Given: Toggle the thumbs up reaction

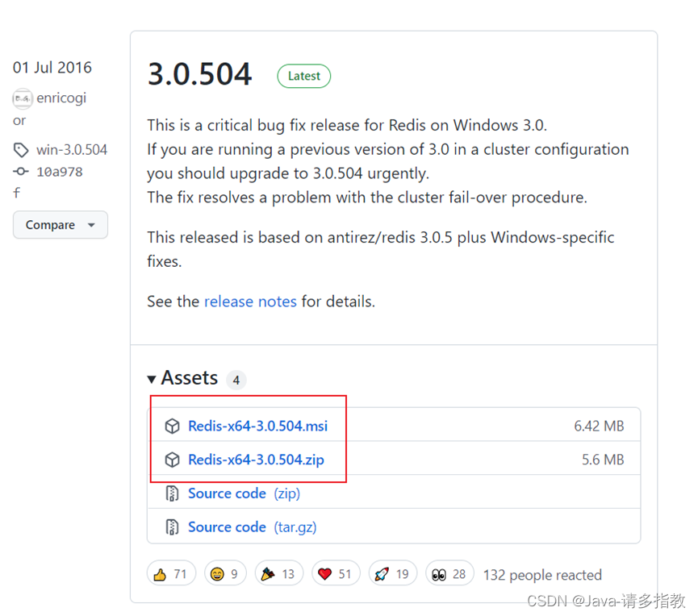Looking at the screenshot, I should [x=170, y=574].
